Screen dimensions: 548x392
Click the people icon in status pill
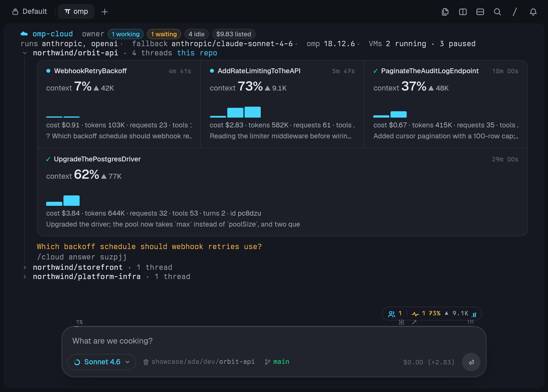pyautogui.click(x=392, y=314)
